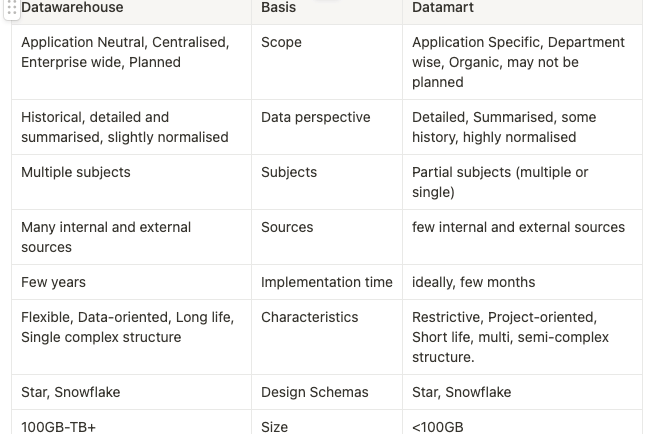The image size is (653, 434).
Task: Click the Design Schemas cell
Action: click(327, 392)
